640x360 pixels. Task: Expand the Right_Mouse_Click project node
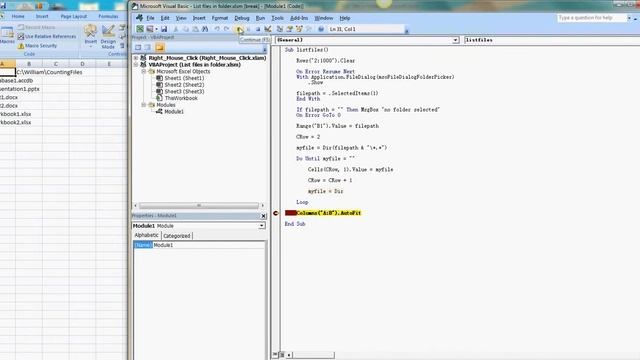(136, 58)
